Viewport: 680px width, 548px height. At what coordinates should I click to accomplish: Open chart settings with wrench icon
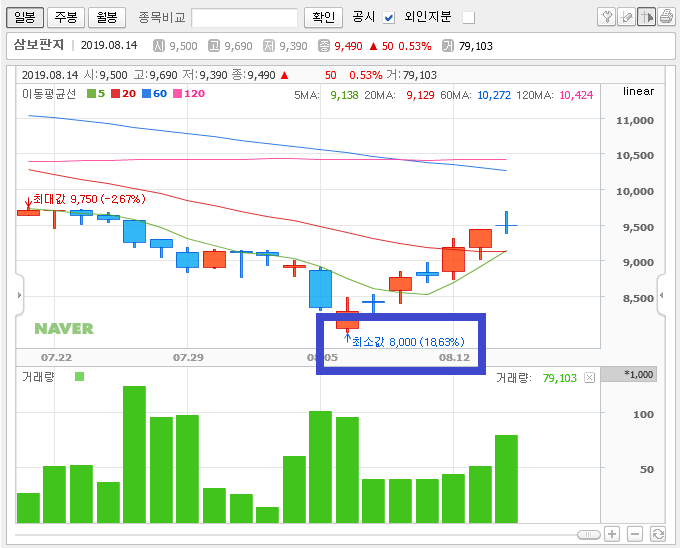point(606,17)
